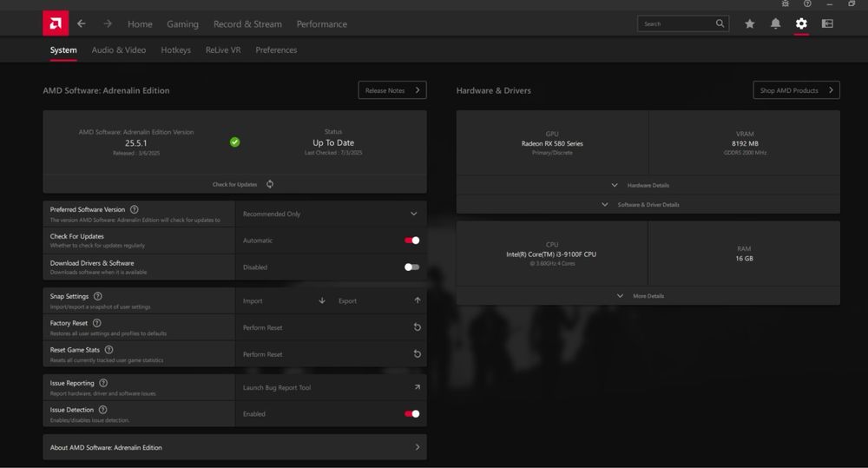Click the green up-to-date checkmark icon

[234, 142]
